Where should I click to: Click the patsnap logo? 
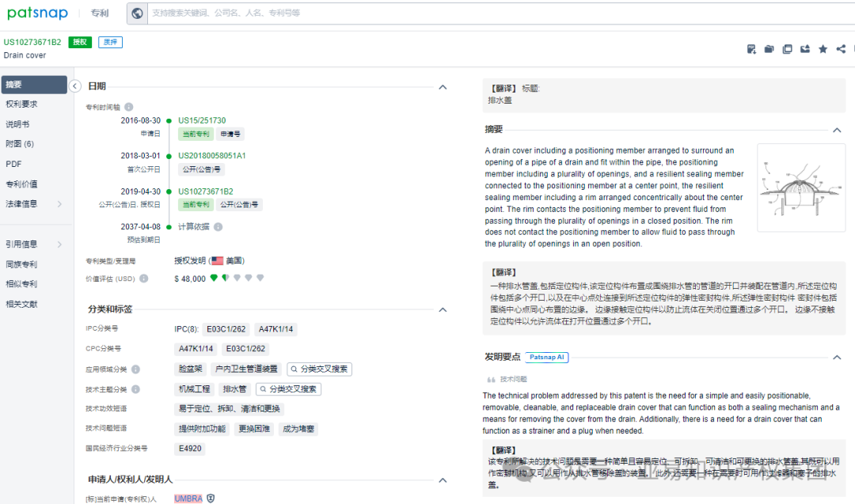[x=37, y=13]
